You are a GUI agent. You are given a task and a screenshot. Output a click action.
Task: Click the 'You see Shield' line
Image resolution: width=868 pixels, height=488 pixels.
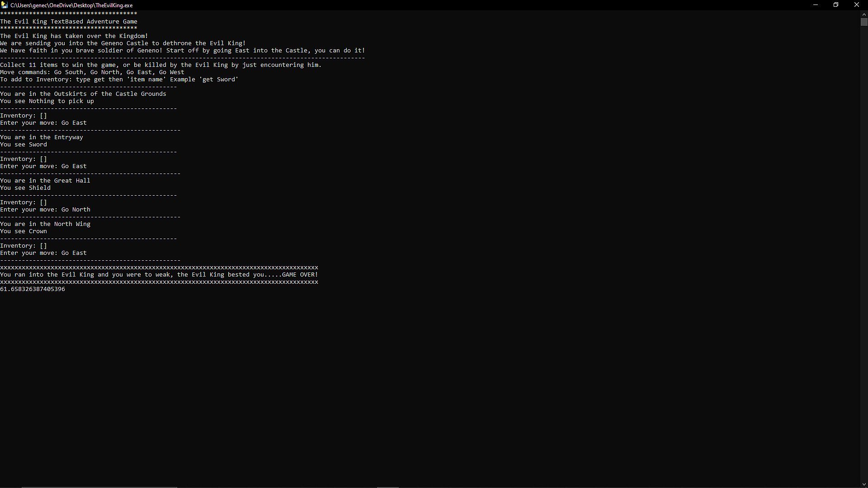25,188
